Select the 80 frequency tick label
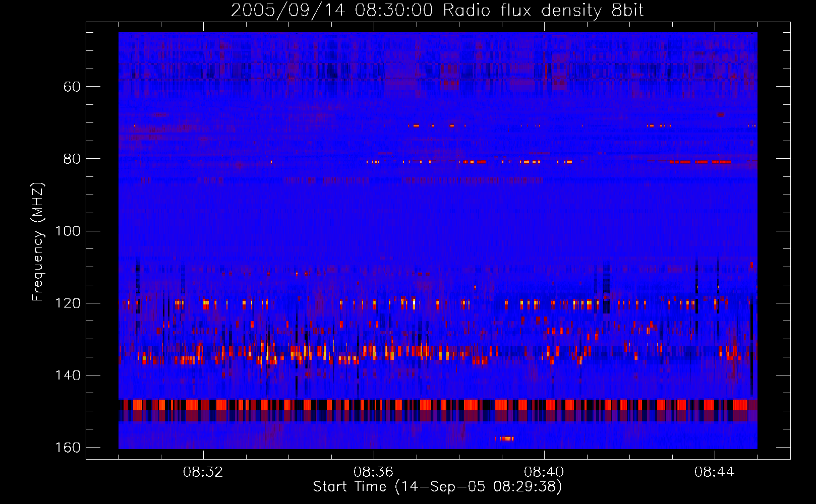 [x=72, y=159]
